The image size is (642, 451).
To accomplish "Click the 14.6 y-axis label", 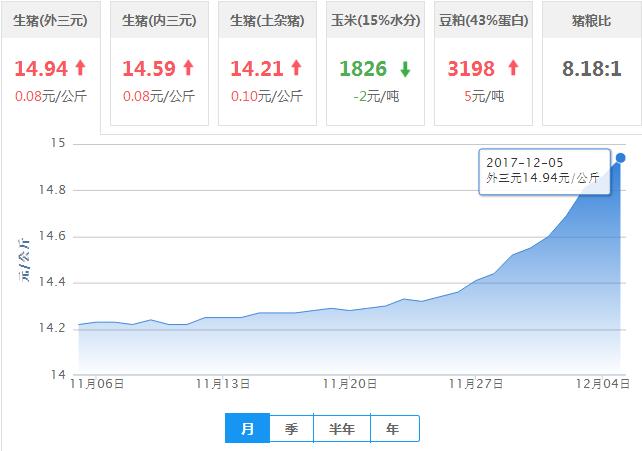I will (52, 236).
